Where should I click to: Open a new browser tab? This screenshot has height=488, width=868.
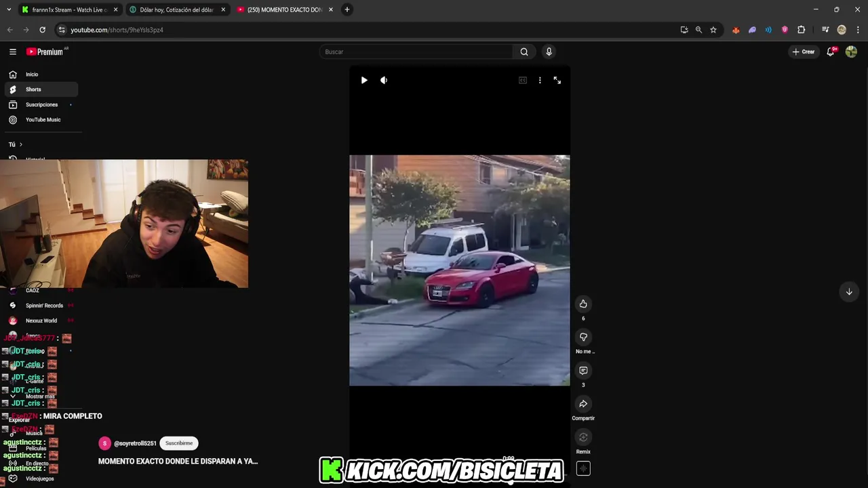[x=347, y=9]
